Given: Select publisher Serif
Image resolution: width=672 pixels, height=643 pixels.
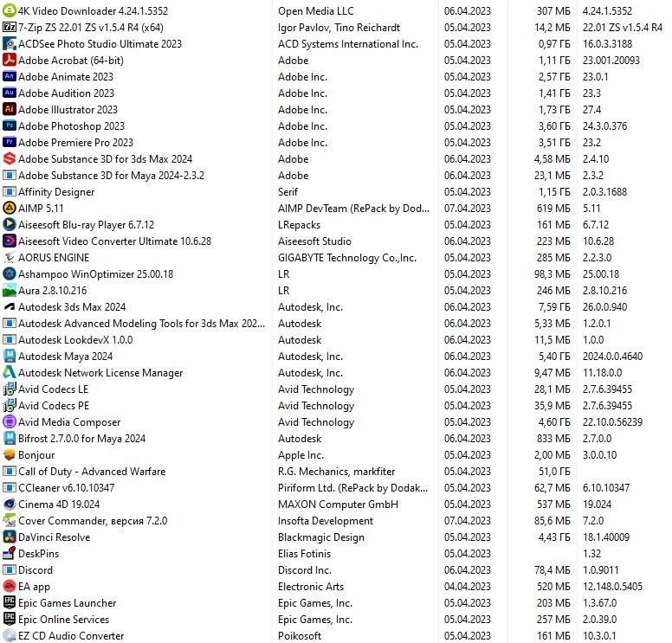Looking at the screenshot, I should point(288,192).
